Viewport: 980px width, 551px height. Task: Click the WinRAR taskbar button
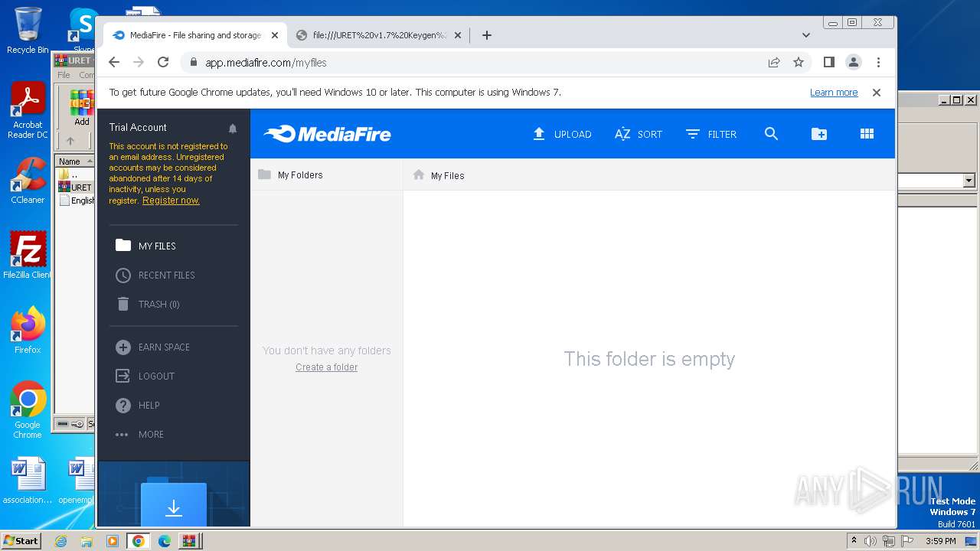point(189,541)
